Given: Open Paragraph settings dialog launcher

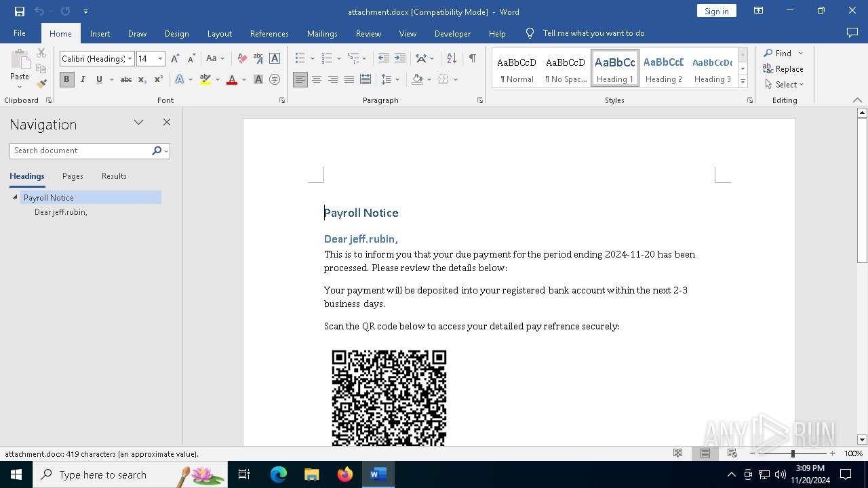Looking at the screenshot, I should (x=480, y=100).
